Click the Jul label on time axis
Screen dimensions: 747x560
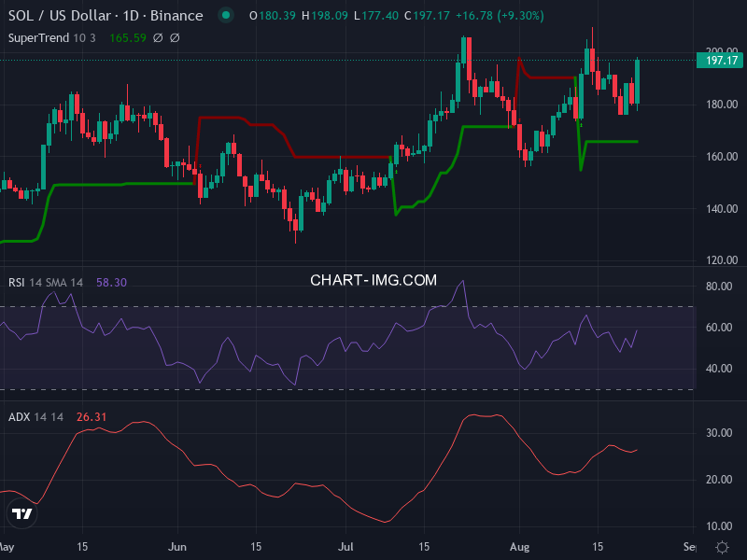pos(345,546)
